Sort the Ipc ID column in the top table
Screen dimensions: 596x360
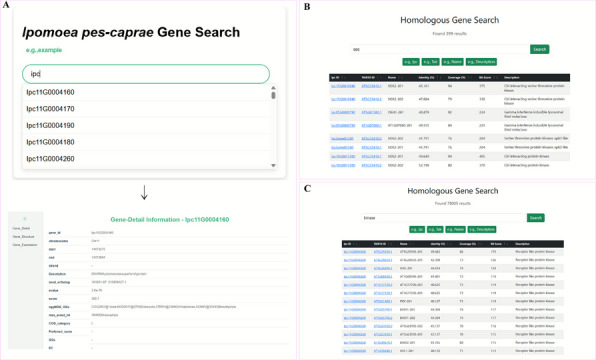pyautogui.click(x=335, y=78)
